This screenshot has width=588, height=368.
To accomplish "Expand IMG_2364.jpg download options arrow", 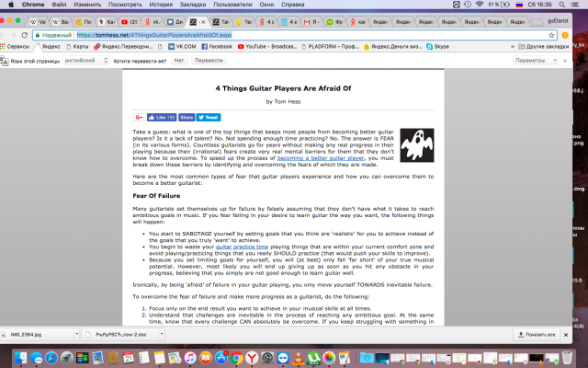I will tap(76, 334).
